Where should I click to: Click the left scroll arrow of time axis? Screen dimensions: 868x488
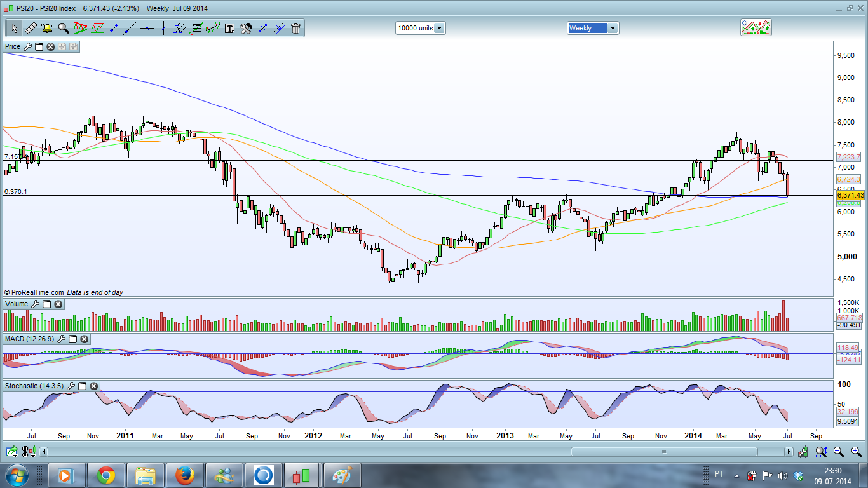pos(44,452)
